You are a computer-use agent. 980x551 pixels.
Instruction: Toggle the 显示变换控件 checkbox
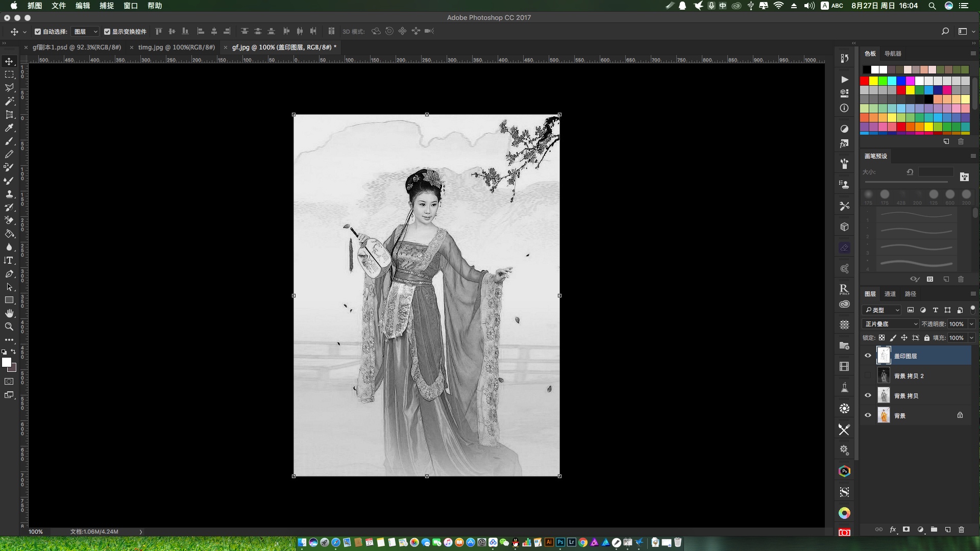click(107, 32)
